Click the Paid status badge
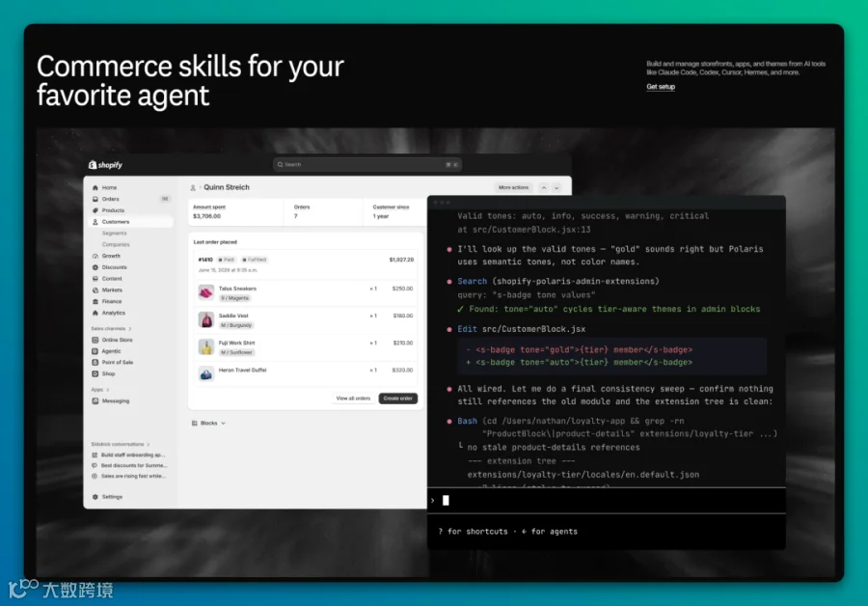The height and width of the screenshot is (606, 868). [227, 260]
